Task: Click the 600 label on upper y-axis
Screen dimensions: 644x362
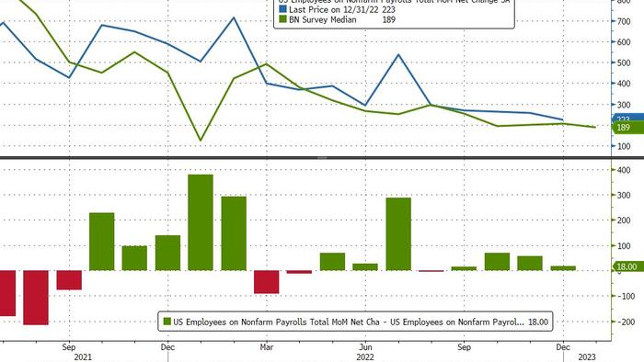Action: [x=623, y=42]
